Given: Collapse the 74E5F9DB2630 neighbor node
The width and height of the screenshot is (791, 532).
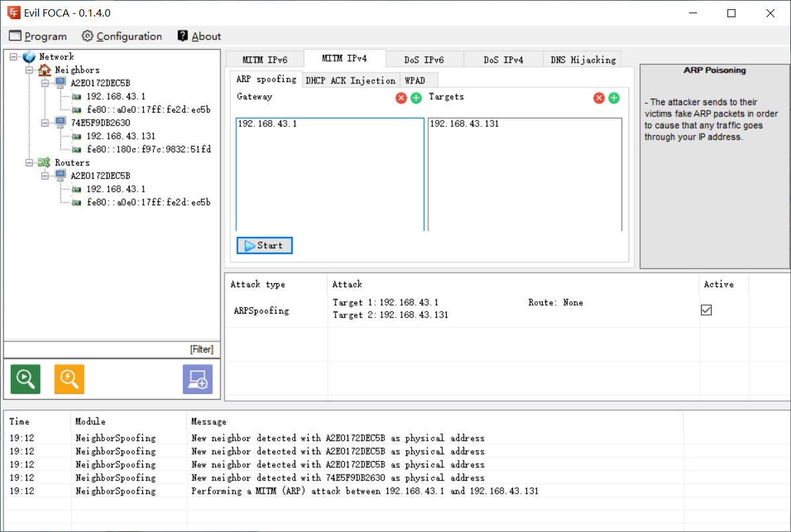Looking at the screenshot, I should point(45,122).
